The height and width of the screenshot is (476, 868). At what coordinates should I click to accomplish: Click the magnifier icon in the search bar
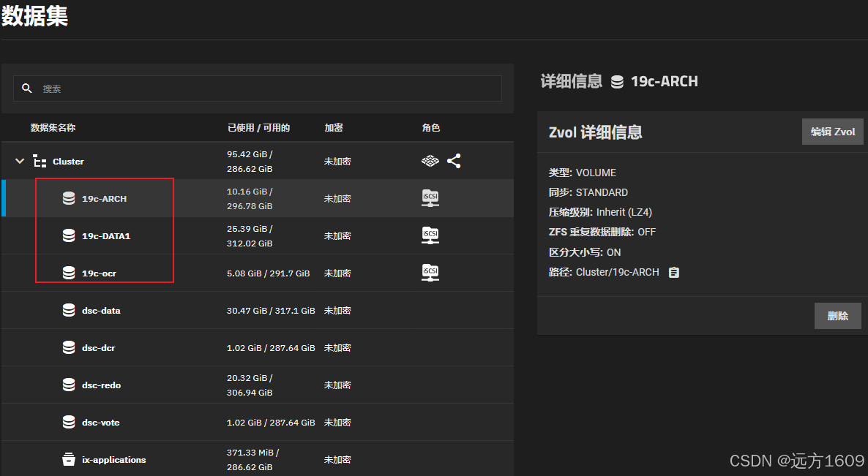pos(27,88)
